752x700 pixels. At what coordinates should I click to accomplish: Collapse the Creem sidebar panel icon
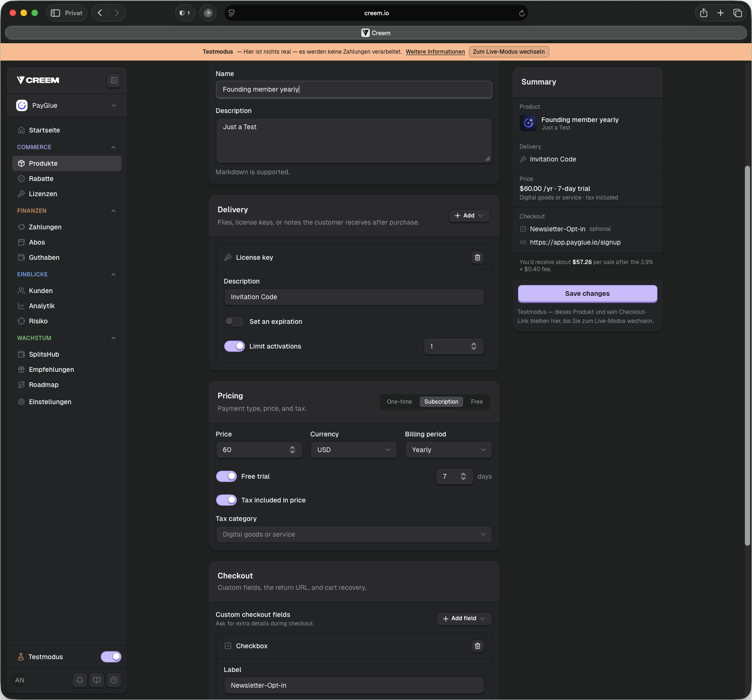pos(114,80)
